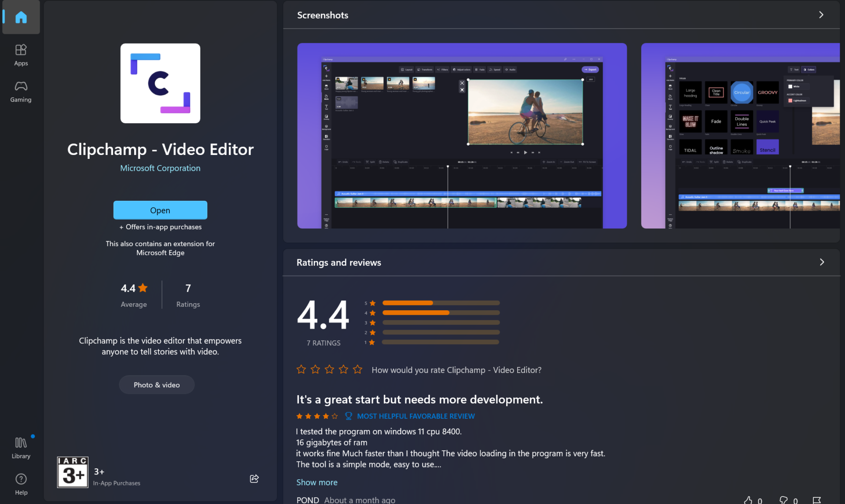The width and height of the screenshot is (845, 504).
Task: Open Help from the sidebar
Action: [x=21, y=483]
